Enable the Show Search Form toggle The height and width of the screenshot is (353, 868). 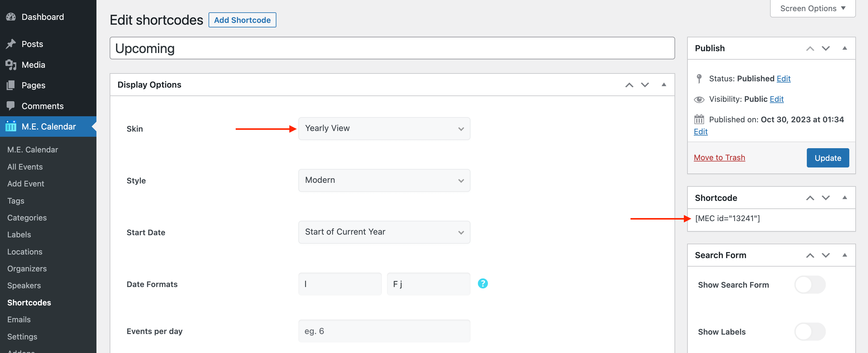tap(810, 285)
